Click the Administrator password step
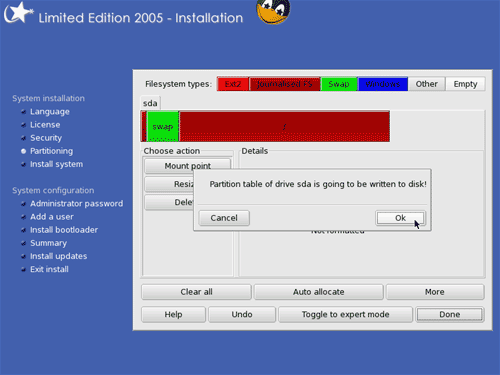The height and width of the screenshot is (375, 500). (x=76, y=204)
